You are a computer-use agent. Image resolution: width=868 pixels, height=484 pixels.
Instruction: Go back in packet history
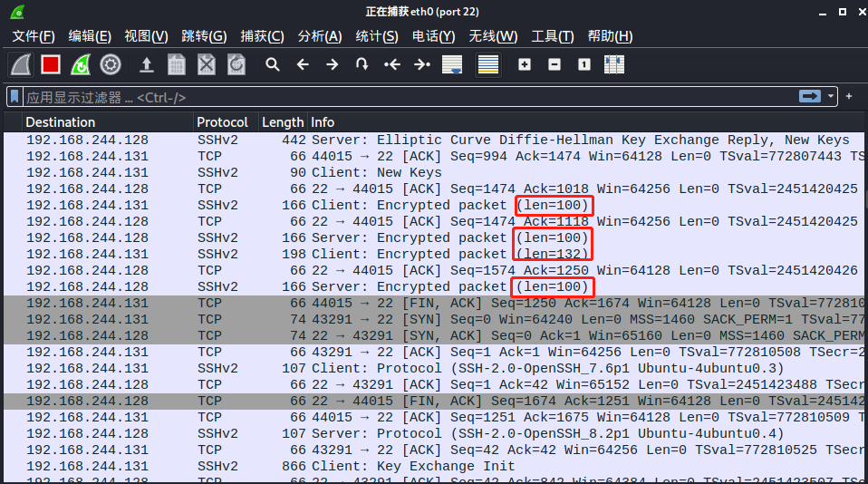tap(303, 64)
